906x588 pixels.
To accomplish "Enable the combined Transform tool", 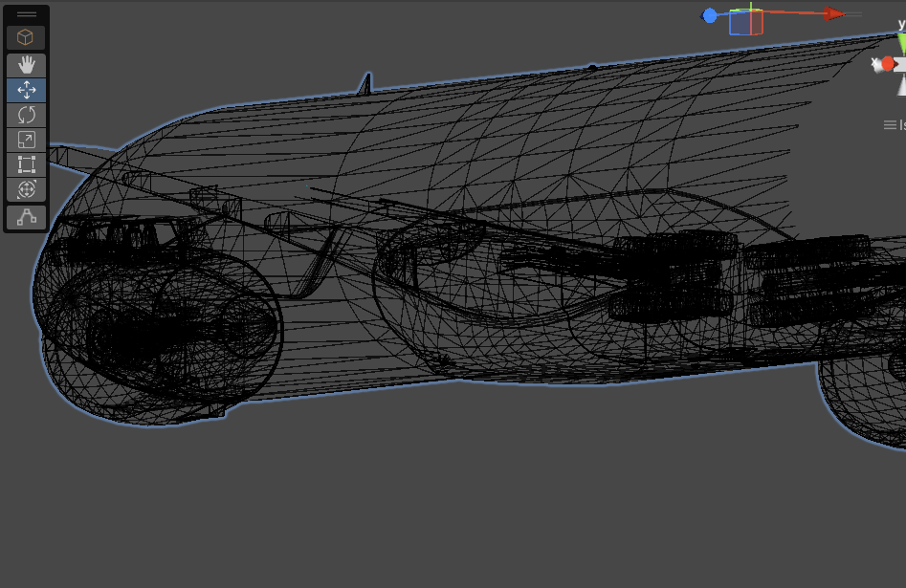I will point(27,189).
